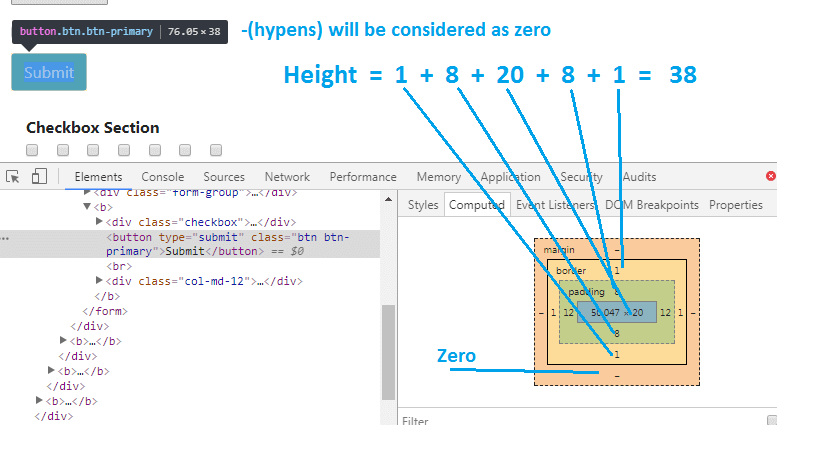
Task: Click the left padding value 12
Action: click(x=568, y=312)
